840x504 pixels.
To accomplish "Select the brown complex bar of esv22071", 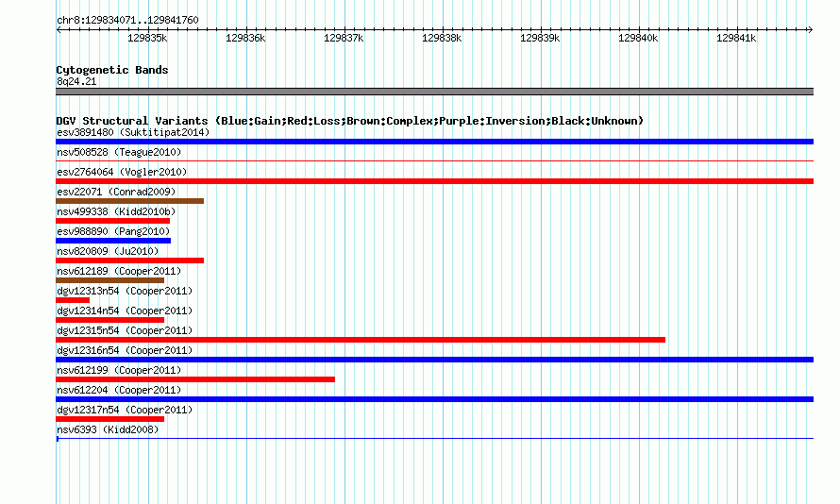I will (129, 201).
